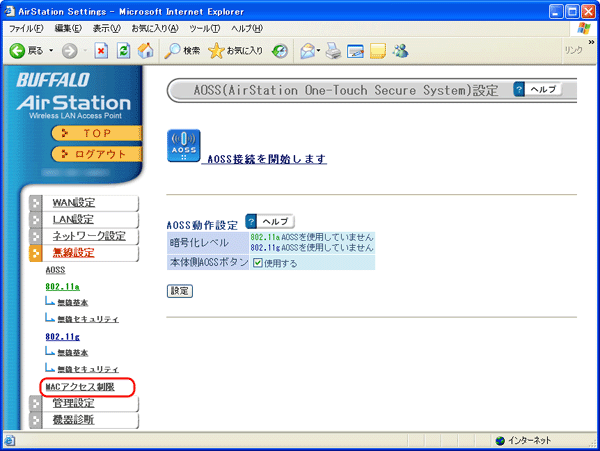Click the Forward arrow button

70,50
